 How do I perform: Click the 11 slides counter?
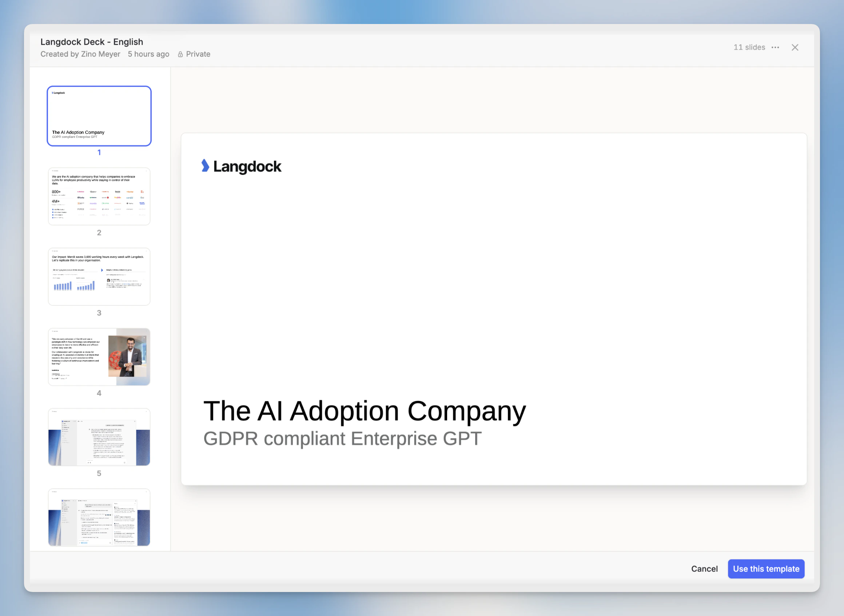click(x=749, y=47)
